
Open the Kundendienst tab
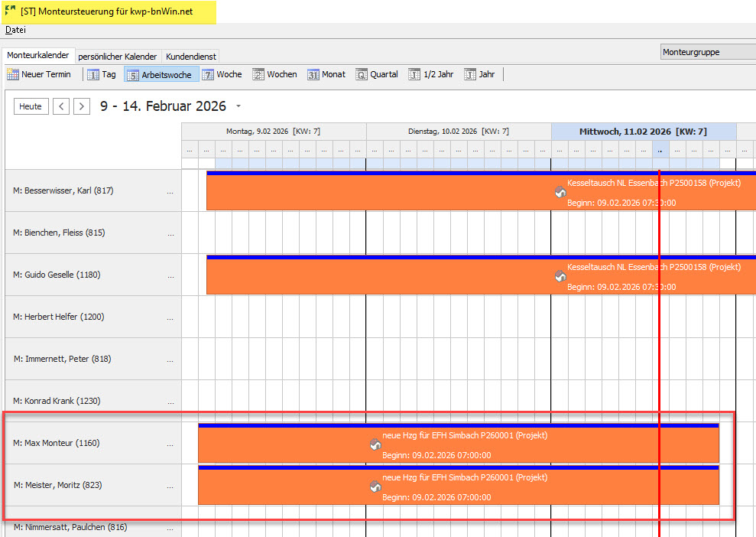coord(191,56)
